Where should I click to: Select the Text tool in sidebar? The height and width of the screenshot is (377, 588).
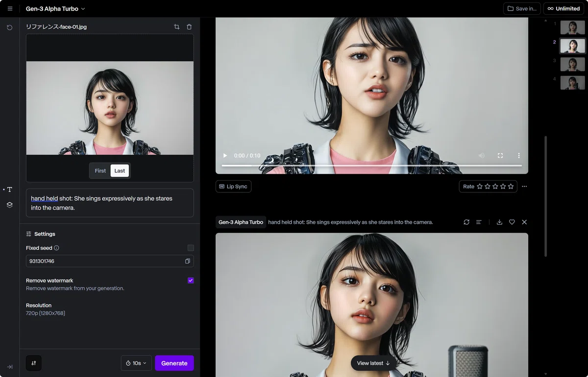point(9,189)
